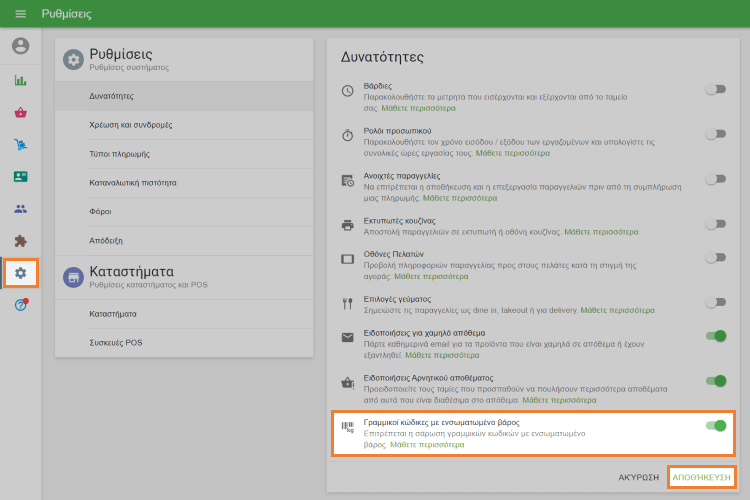Select Χρέωση και συνδρομές menu item
The width and height of the screenshot is (750, 500).
pos(131,125)
